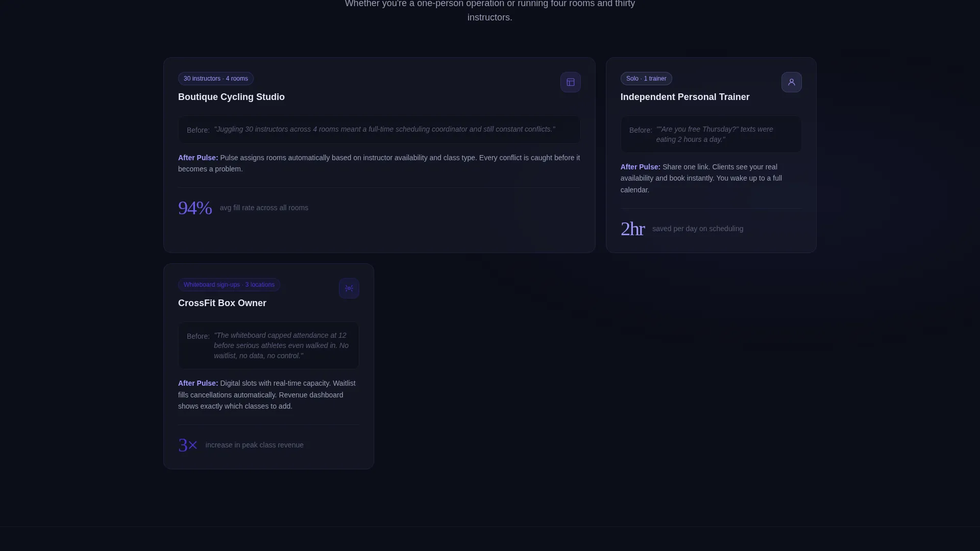The width and height of the screenshot is (980, 551).
Task: Click the 'Juggling 30 instructors' before quote
Action: 384,129
